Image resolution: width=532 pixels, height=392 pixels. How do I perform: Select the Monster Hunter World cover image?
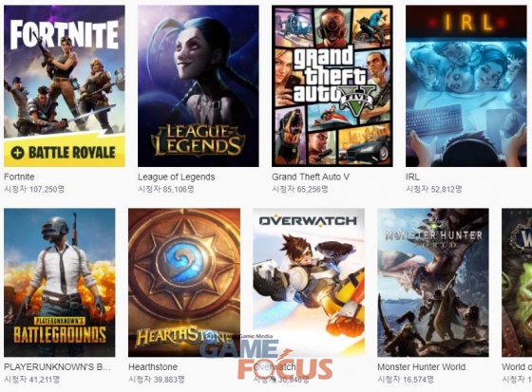(x=433, y=283)
